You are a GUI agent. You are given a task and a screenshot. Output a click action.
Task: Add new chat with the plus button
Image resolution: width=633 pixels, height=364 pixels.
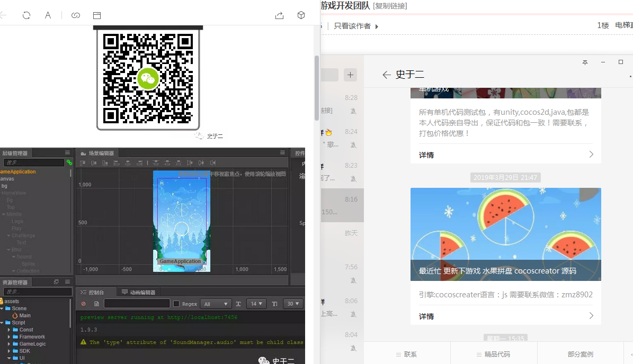click(350, 75)
